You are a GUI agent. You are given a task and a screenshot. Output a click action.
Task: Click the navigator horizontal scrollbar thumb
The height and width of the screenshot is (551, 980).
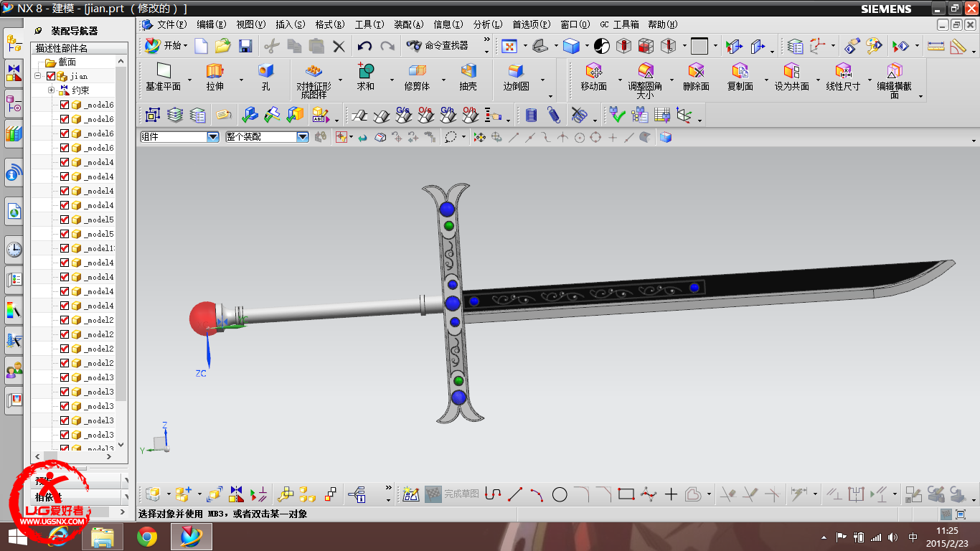click(x=51, y=456)
